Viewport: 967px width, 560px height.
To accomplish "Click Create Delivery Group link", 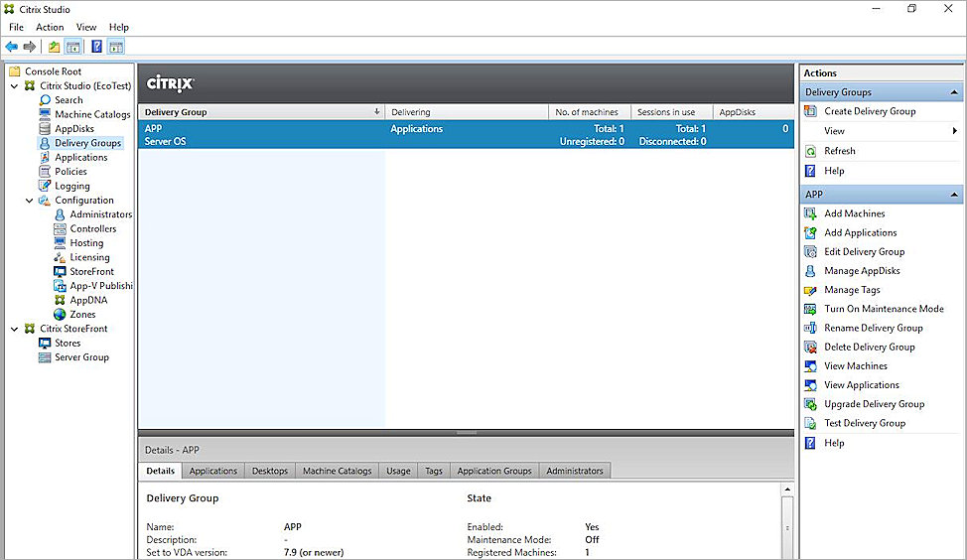I will tap(870, 111).
